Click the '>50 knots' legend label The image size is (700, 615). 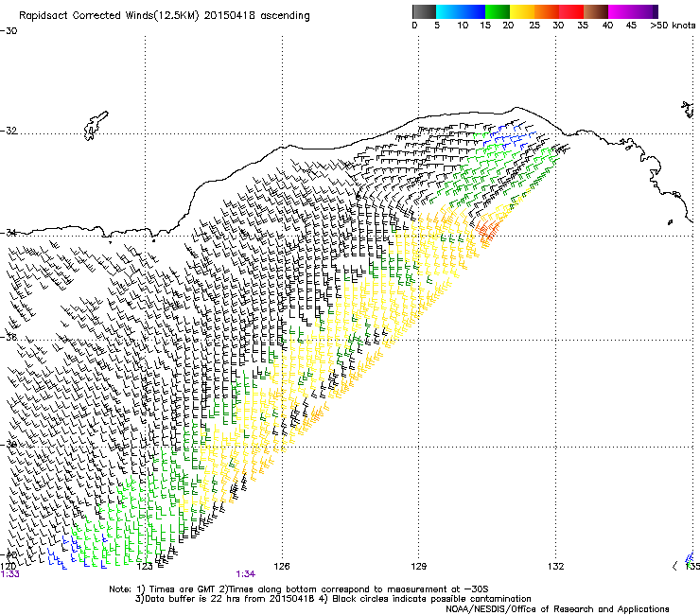[x=673, y=25]
